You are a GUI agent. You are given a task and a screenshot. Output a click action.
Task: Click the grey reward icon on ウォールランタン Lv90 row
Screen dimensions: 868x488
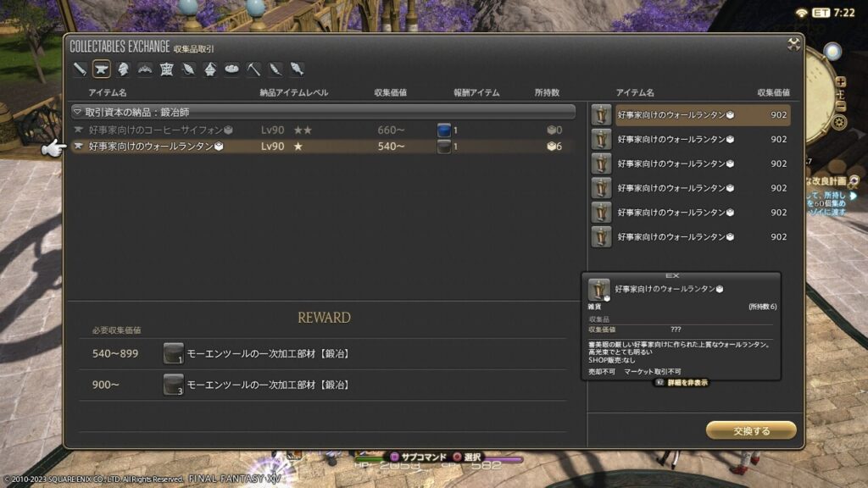click(444, 147)
